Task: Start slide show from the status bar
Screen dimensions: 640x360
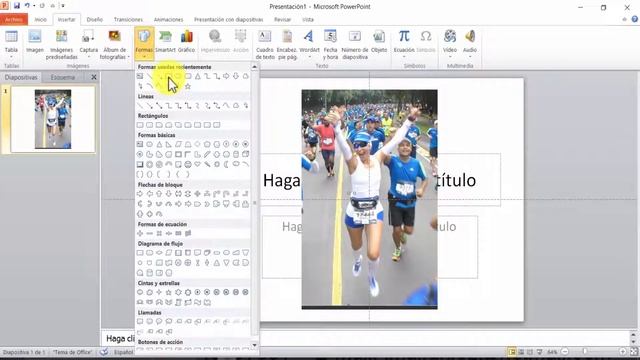Action: point(540,351)
